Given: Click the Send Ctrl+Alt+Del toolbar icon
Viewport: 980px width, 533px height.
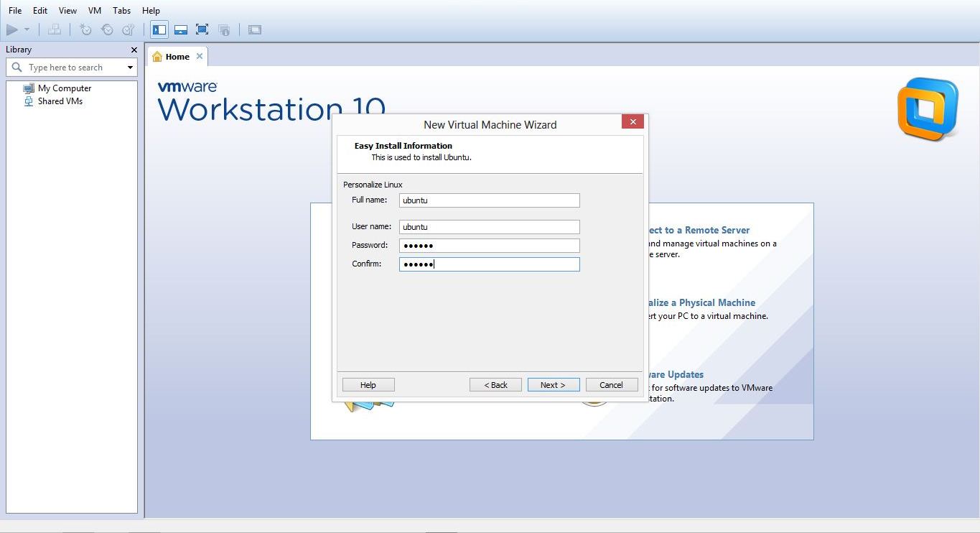Looking at the screenshot, I should coord(54,29).
